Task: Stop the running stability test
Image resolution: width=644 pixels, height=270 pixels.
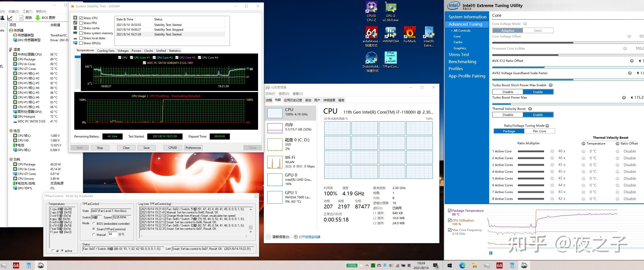Action: click(x=100, y=148)
